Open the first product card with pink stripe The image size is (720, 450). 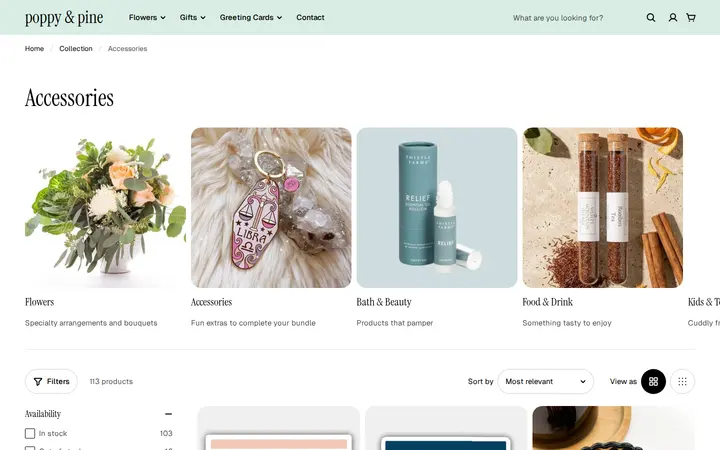(279, 428)
